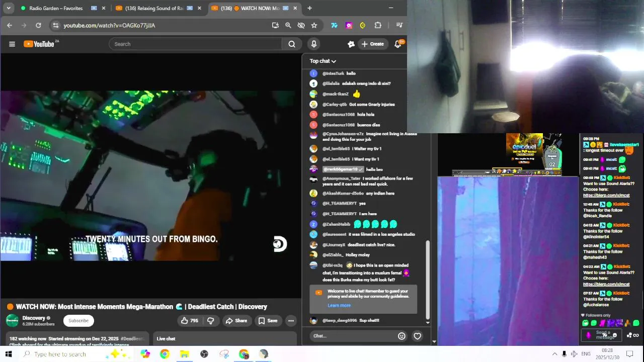This screenshot has height=362, width=644.
Task: Like the video with thumbs up
Action: pyautogui.click(x=189, y=321)
